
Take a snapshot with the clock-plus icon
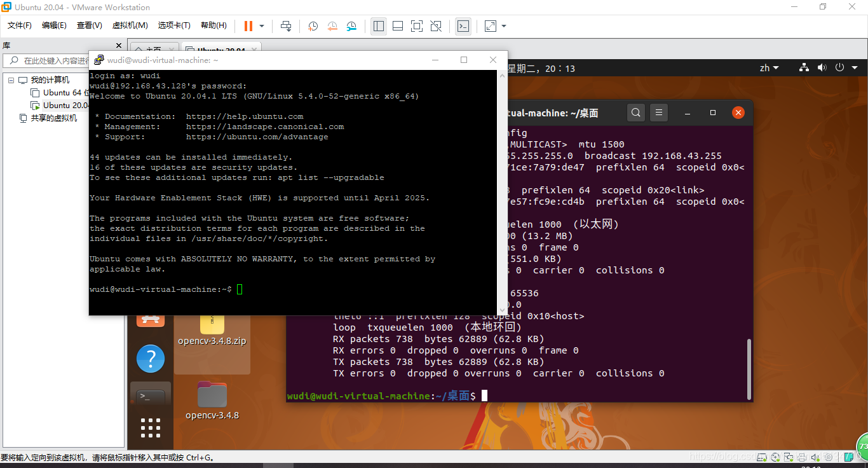click(x=313, y=26)
